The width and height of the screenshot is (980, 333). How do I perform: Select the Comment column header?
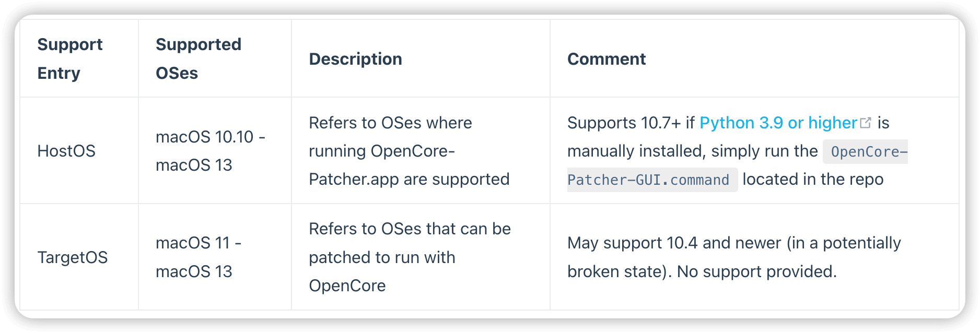coord(606,59)
